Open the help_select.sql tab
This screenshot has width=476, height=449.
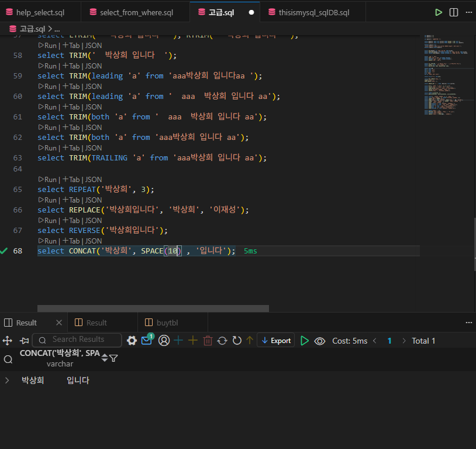(x=40, y=12)
